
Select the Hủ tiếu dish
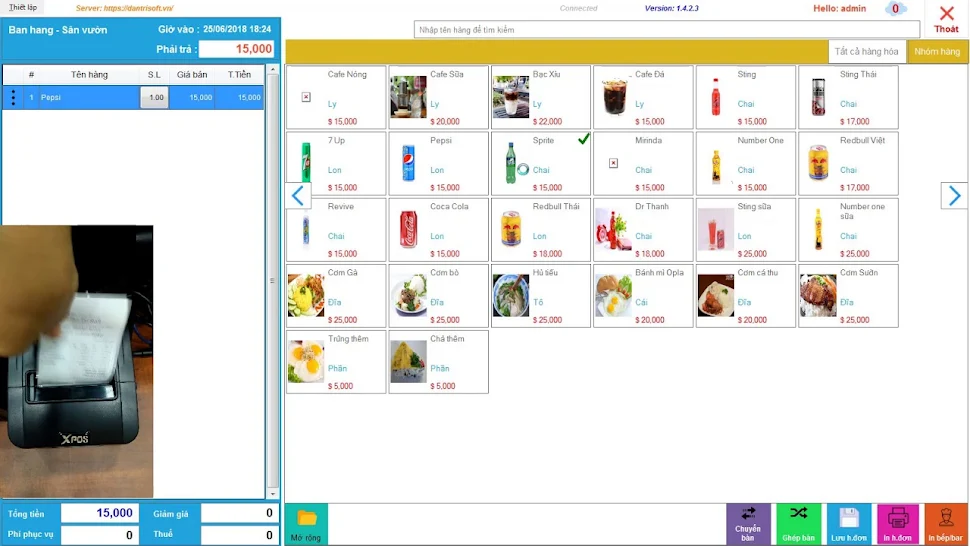(x=541, y=296)
